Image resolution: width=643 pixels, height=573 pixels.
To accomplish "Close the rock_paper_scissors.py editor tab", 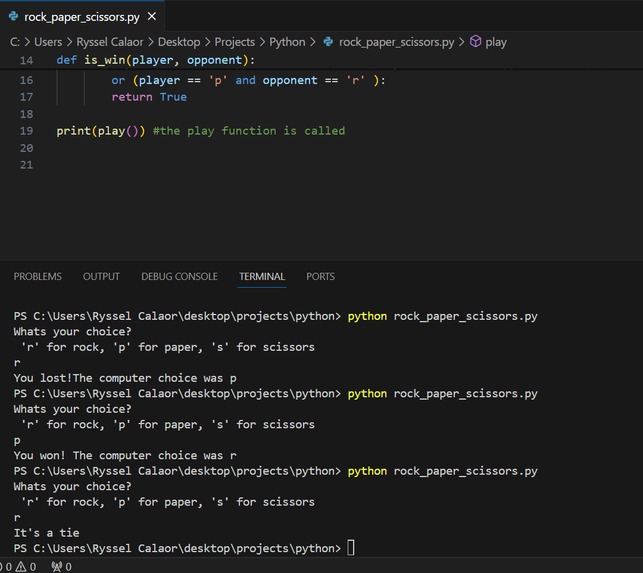I will click(152, 16).
